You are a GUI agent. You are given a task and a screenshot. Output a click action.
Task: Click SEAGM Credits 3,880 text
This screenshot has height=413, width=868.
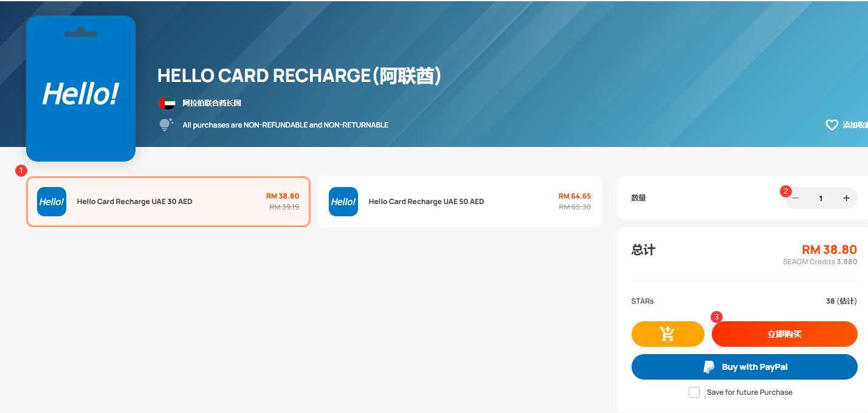tap(820, 262)
